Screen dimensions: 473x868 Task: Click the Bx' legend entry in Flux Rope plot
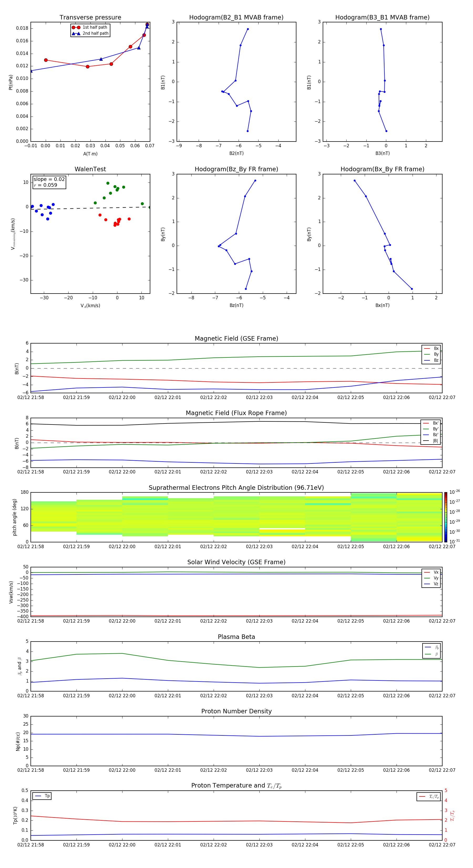pos(431,423)
